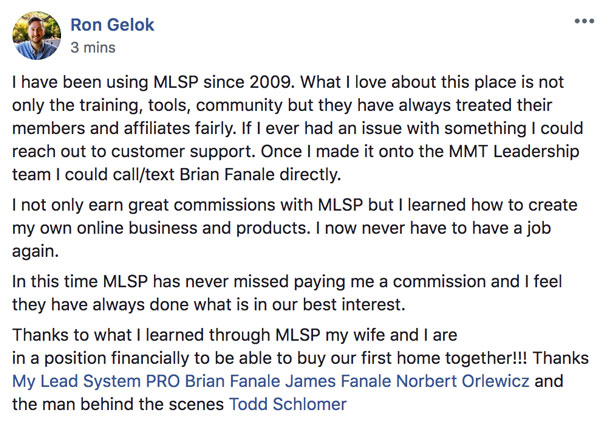Image resolution: width=600 pixels, height=428 pixels.
Task: Click the word 'again.' ending second paragraph
Action: pos(35,251)
